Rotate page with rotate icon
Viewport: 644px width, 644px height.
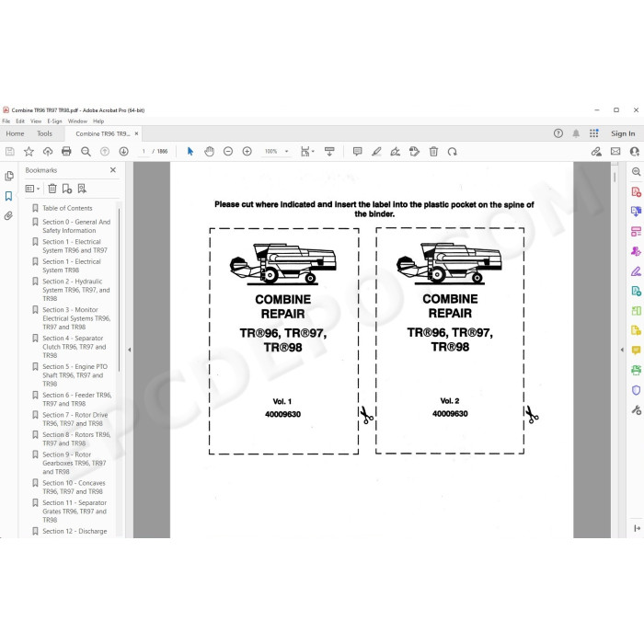(x=453, y=152)
